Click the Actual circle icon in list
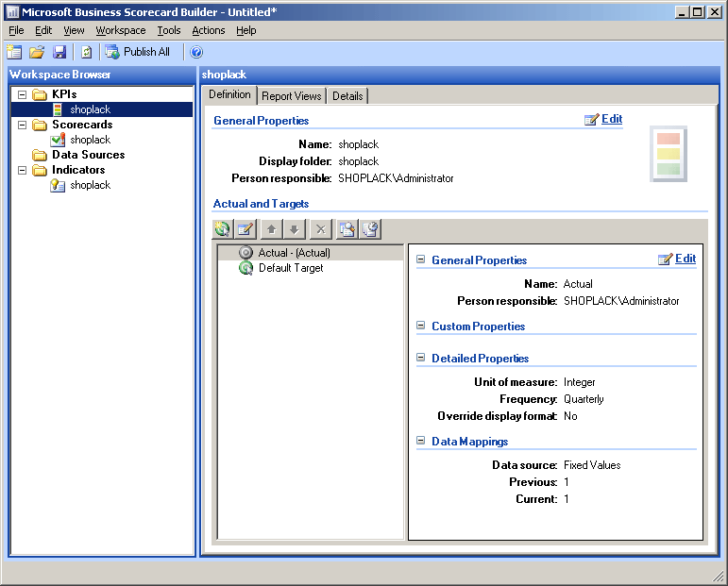 [x=245, y=252]
